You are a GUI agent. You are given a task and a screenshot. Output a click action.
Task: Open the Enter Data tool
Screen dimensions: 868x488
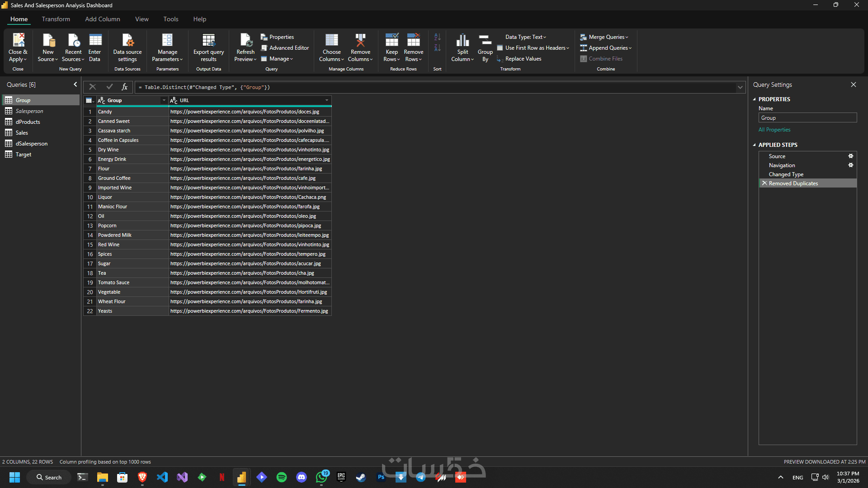coord(95,41)
